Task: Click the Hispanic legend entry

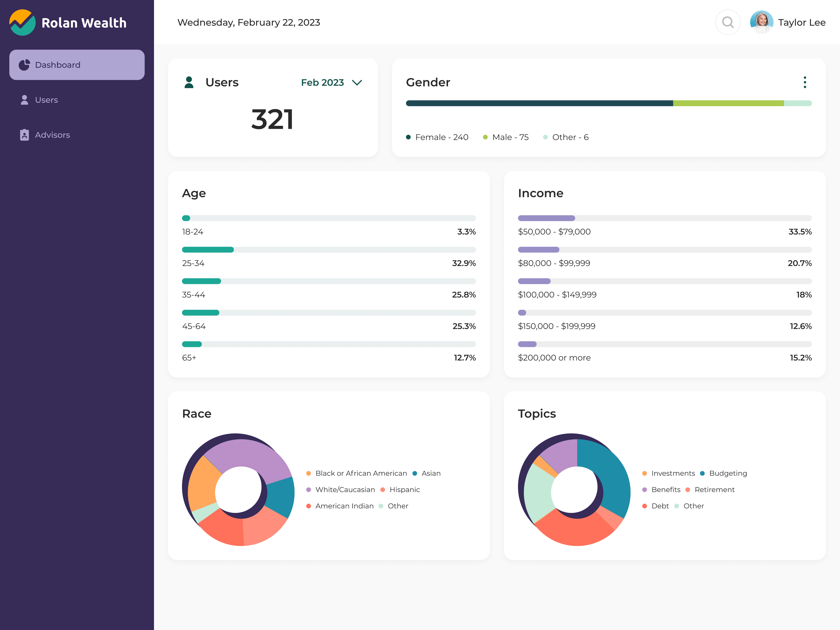Action: [400, 490]
